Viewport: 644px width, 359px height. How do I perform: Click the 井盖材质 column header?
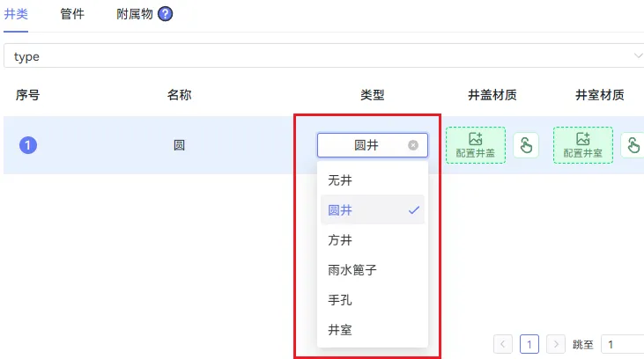[492, 95]
